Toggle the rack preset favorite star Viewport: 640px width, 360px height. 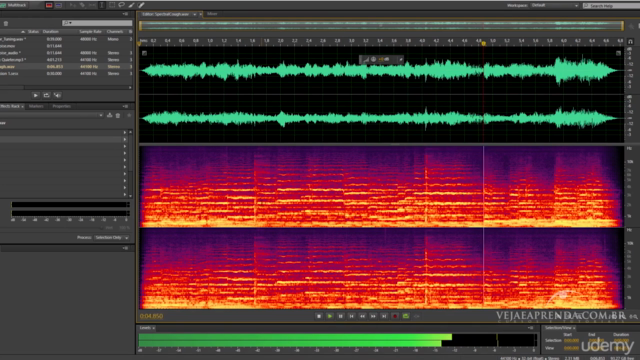click(x=129, y=116)
